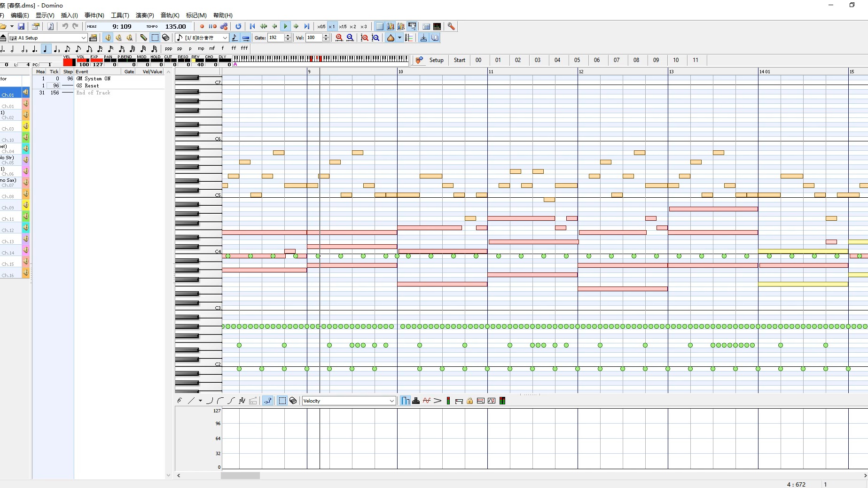The width and height of the screenshot is (868, 488).
Task: Click the red sine wave icon
Action: tap(427, 401)
